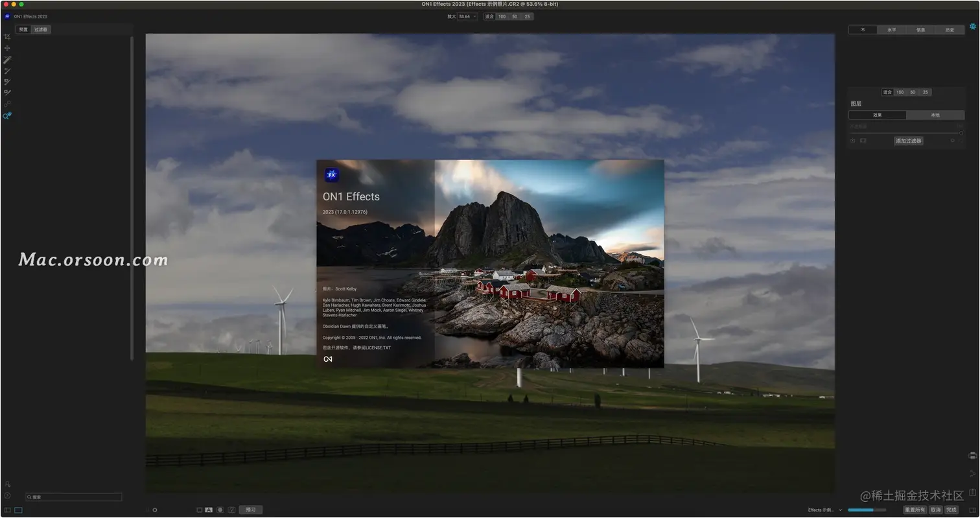Click the ON1 Effects app logo top left
Image resolution: width=980 pixels, height=518 pixels.
coord(7,16)
